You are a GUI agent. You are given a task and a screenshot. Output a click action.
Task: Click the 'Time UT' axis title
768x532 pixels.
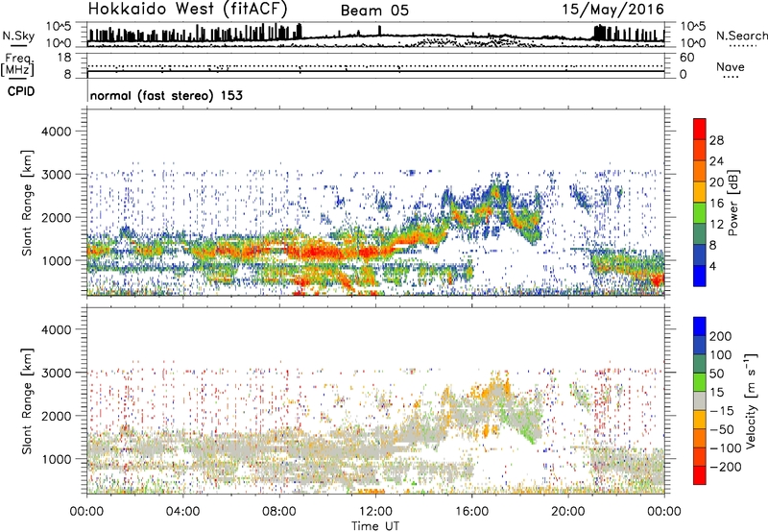pyautogui.click(x=375, y=525)
